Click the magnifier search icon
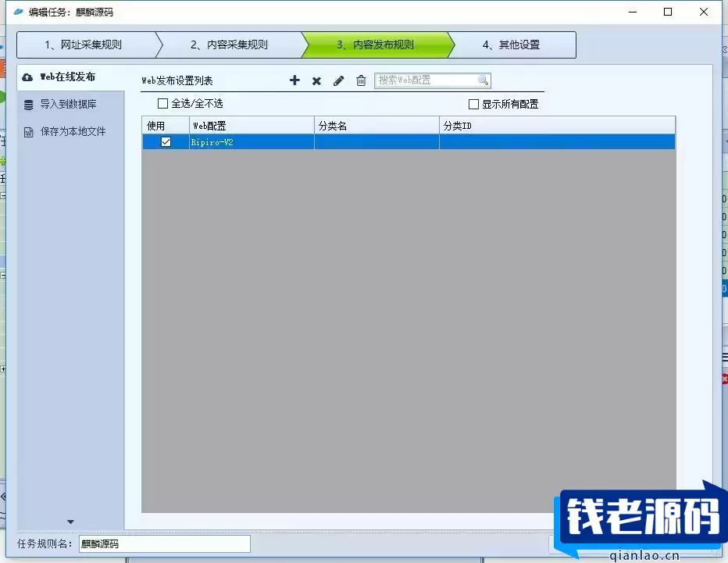Viewport: 728px width, 563px height. click(483, 80)
